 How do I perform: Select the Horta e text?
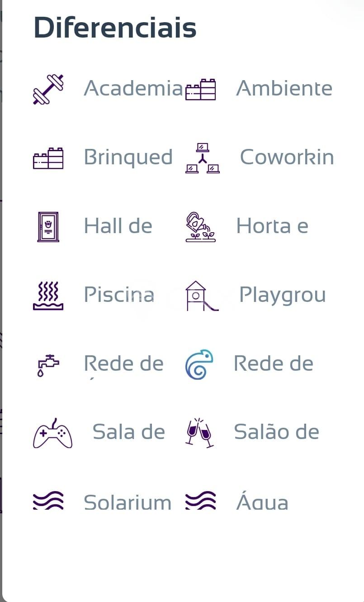pyautogui.click(x=272, y=226)
